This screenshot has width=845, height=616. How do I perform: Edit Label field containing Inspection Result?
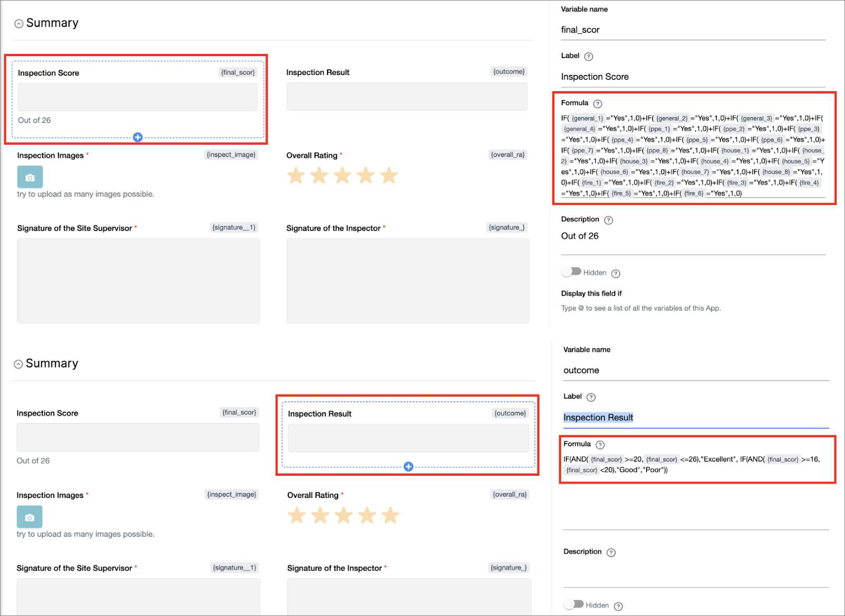[x=696, y=418]
